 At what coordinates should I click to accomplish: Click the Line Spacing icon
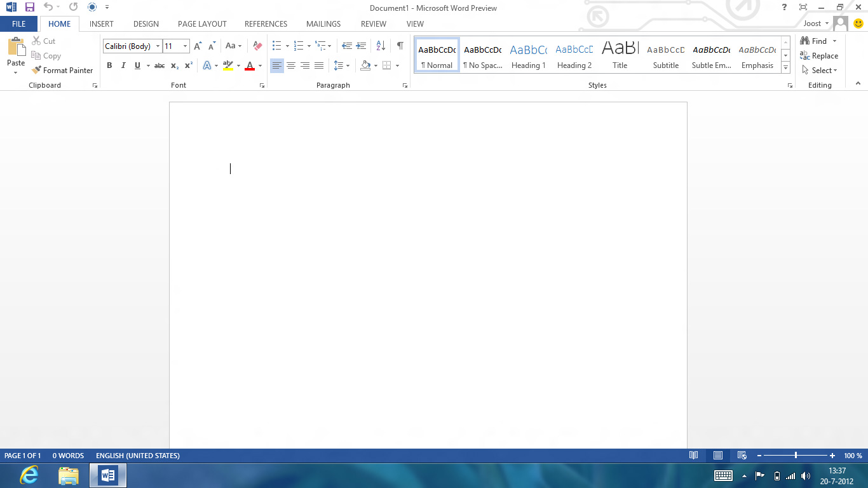click(339, 65)
